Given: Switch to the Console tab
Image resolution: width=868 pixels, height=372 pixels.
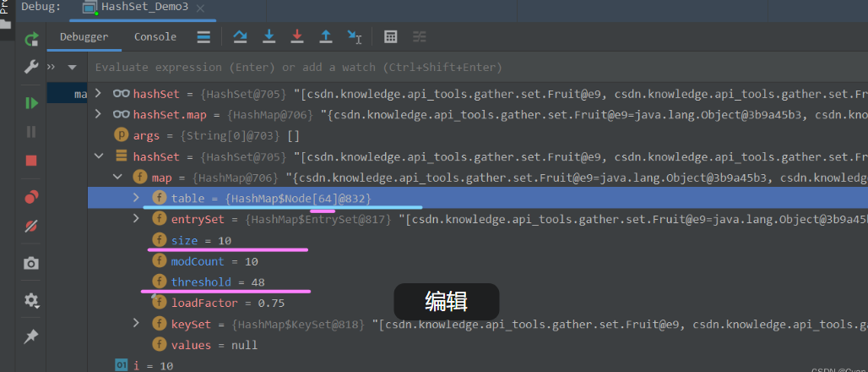Looking at the screenshot, I should coord(155,37).
